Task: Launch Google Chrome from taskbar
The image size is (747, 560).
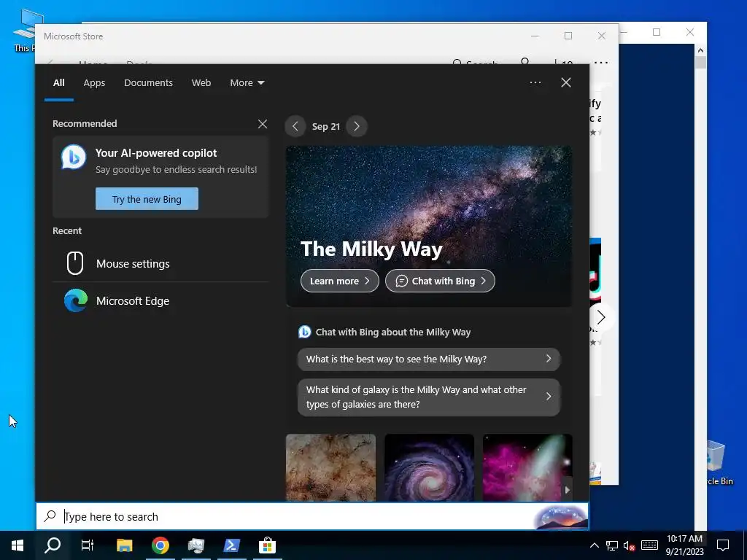Action: coord(160,545)
